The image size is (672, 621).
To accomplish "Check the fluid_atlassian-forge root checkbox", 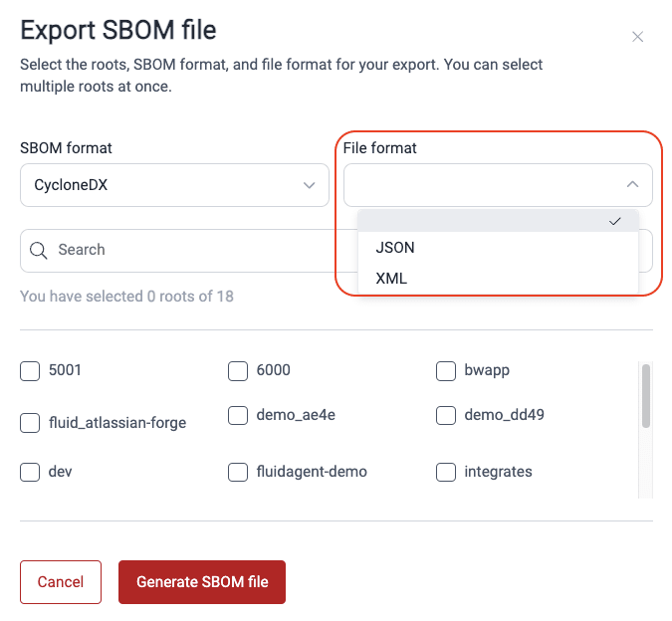I will pos(30,423).
